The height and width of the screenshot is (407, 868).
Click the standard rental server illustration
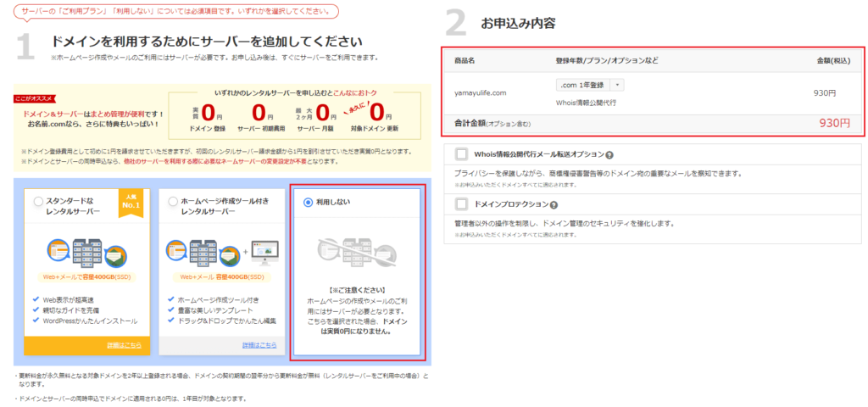pos(87,247)
